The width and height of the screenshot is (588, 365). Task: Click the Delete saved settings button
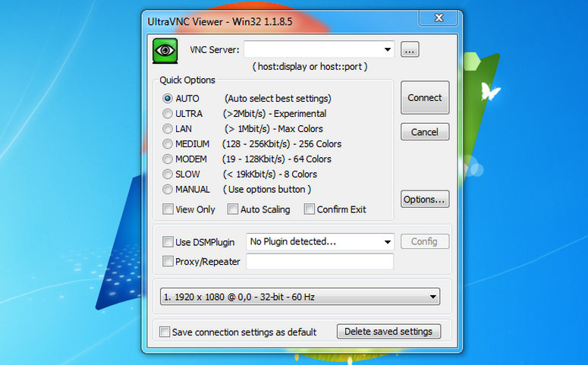(388, 332)
